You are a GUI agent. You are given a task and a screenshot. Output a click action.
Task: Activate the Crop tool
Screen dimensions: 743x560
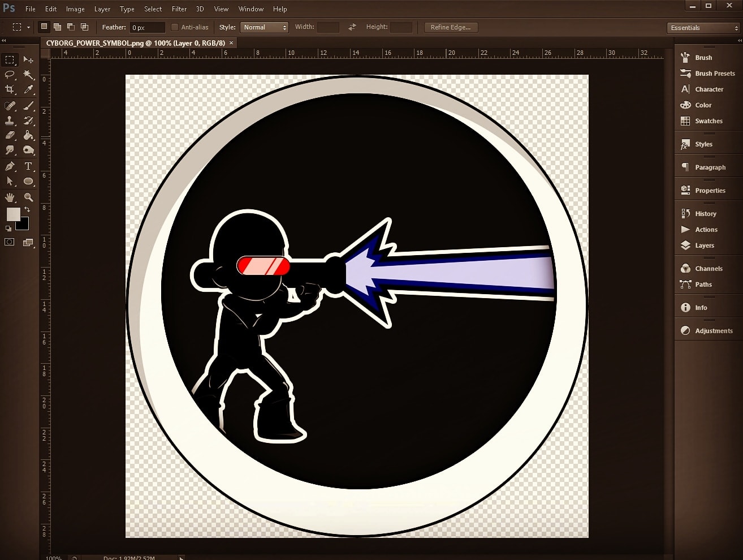coord(10,89)
